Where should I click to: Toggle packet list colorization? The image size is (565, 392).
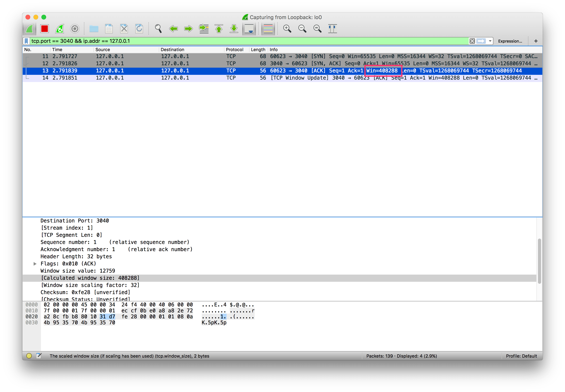(x=268, y=29)
